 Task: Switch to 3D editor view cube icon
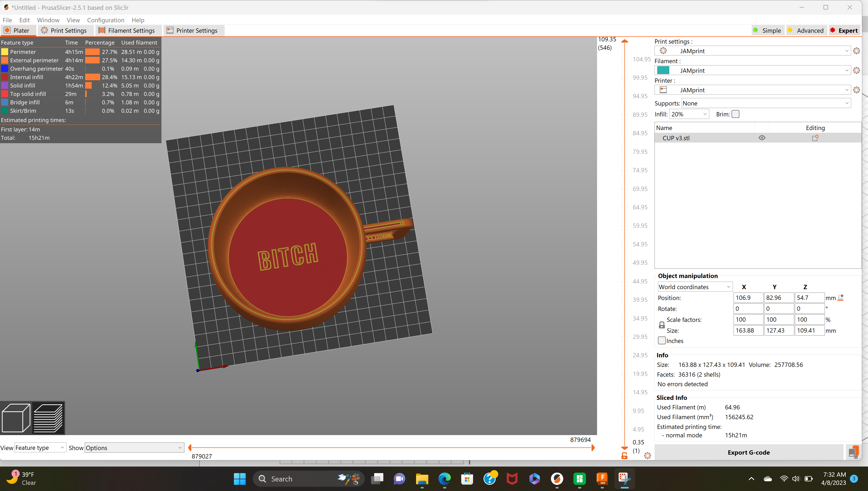pyautogui.click(x=16, y=418)
